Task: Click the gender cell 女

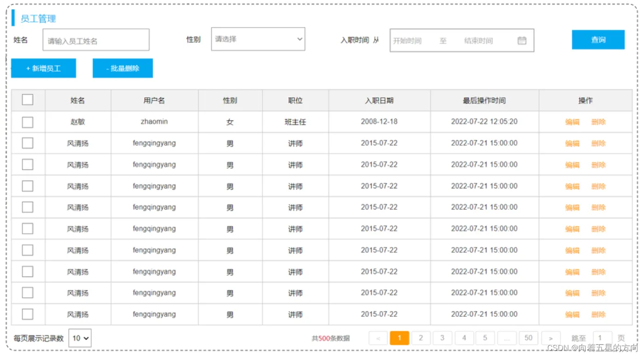Action: pyautogui.click(x=230, y=122)
